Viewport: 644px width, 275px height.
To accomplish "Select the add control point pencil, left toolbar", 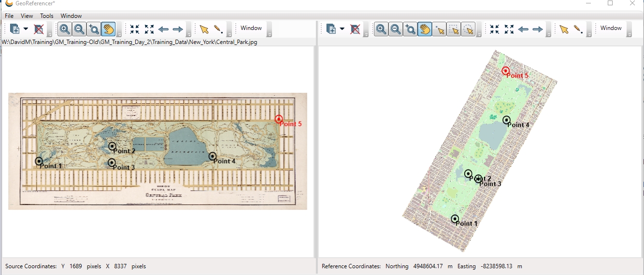I will (218, 29).
